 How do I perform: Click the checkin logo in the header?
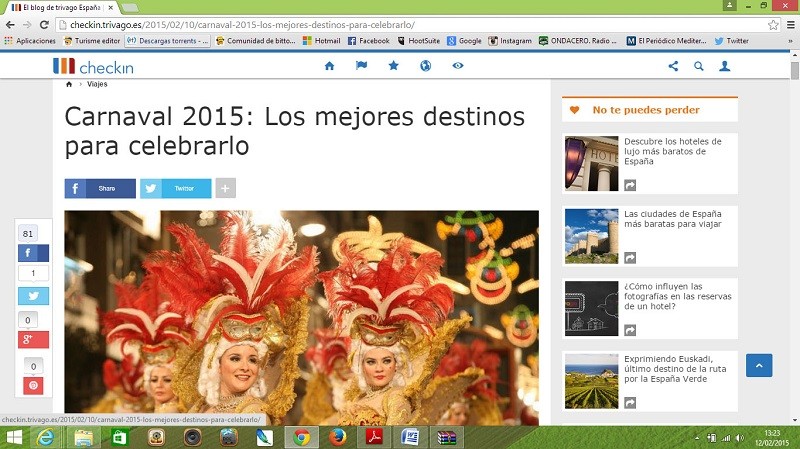[x=93, y=66]
